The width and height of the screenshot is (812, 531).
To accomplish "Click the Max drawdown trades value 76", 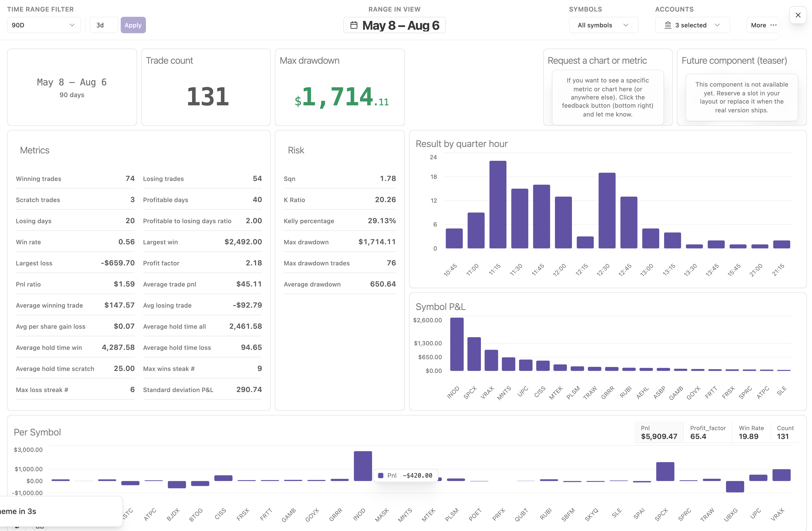I will pyautogui.click(x=391, y=263).
